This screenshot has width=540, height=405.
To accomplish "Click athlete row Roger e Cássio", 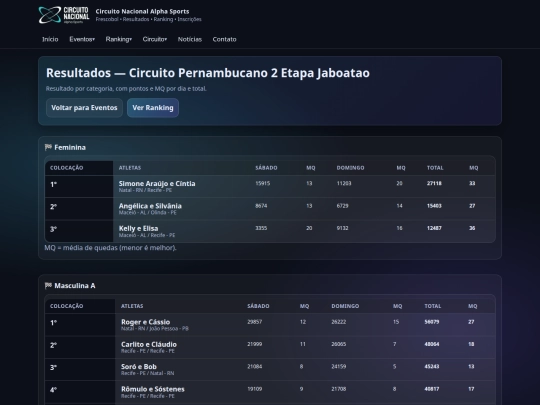I will (270, 325).
